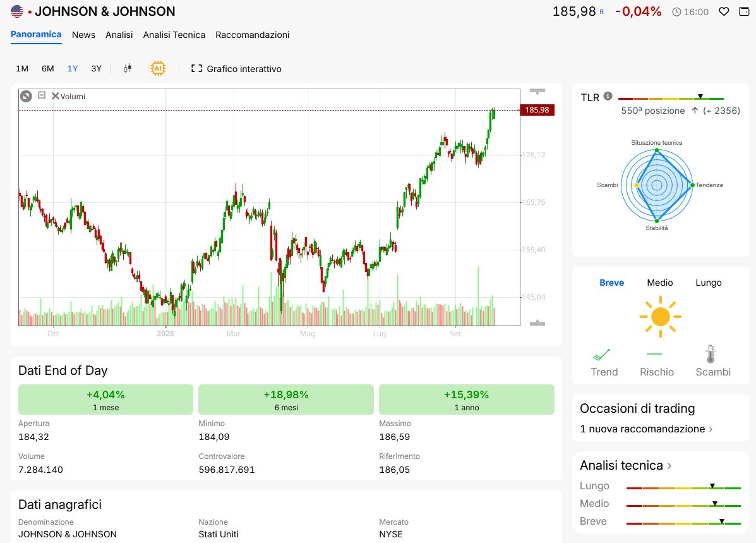Collapse chart legend with minus box
The width and height of the screenshot is (756, 543).
pos(42,95)
